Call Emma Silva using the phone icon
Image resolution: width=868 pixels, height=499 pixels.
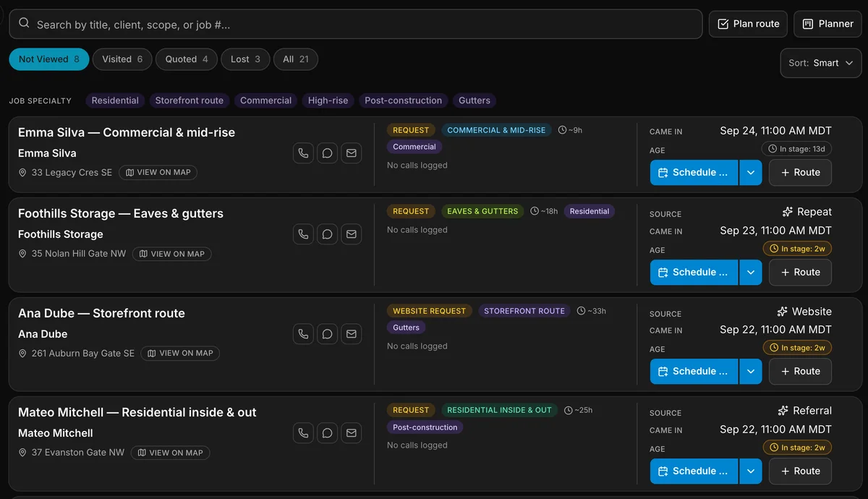tap(304, 153)
